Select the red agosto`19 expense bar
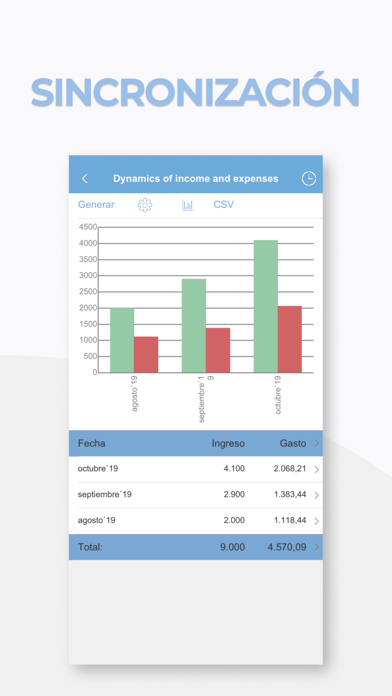Viewport: 392px width, 696px height. [x=146, y=355]
